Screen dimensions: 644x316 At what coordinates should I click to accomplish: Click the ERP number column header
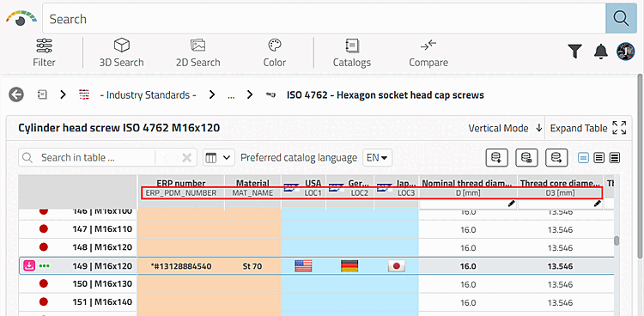[181, 187]
